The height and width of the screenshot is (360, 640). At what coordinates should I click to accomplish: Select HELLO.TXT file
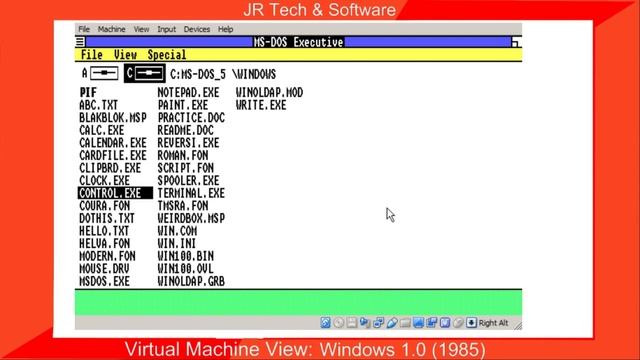pos(104,231)
